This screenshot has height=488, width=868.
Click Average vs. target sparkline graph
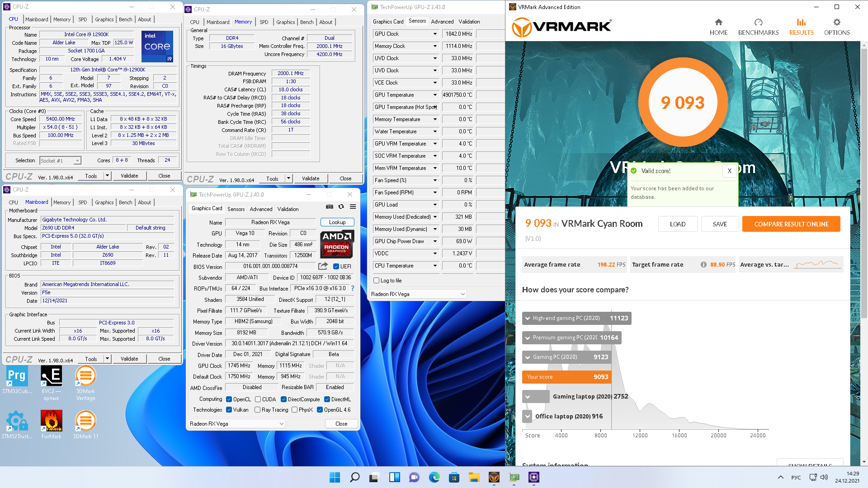click(817, 264)
